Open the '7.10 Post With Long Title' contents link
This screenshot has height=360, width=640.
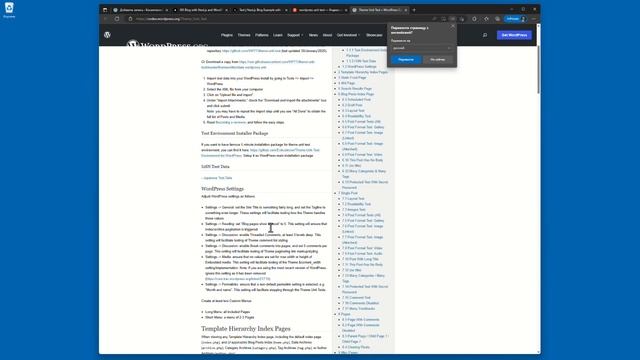[360, 259]
